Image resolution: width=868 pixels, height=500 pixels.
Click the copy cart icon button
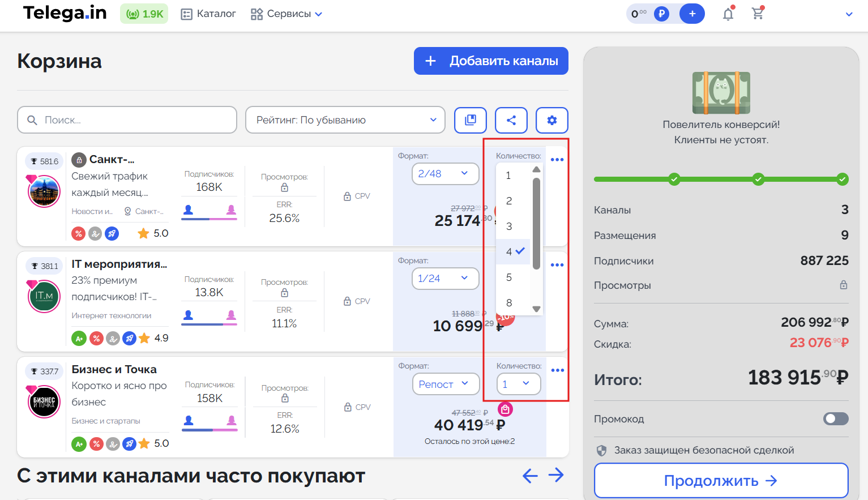tap(470, 120)
